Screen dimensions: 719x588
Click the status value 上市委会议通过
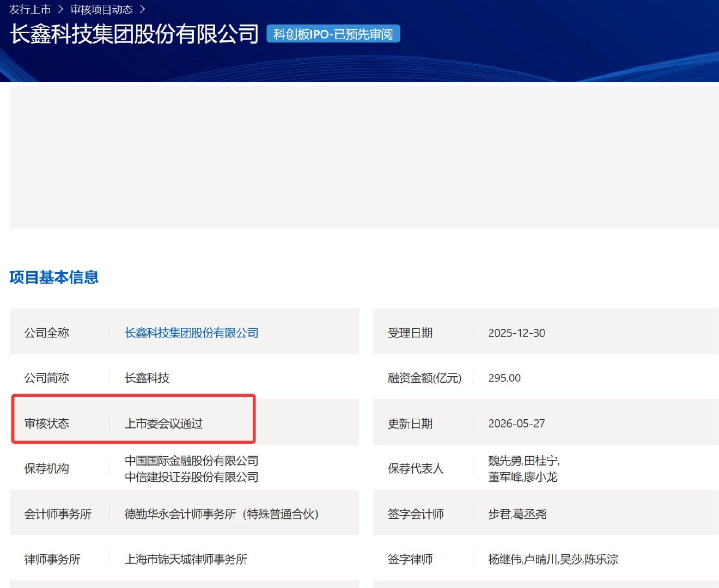[x=164, y=424]
